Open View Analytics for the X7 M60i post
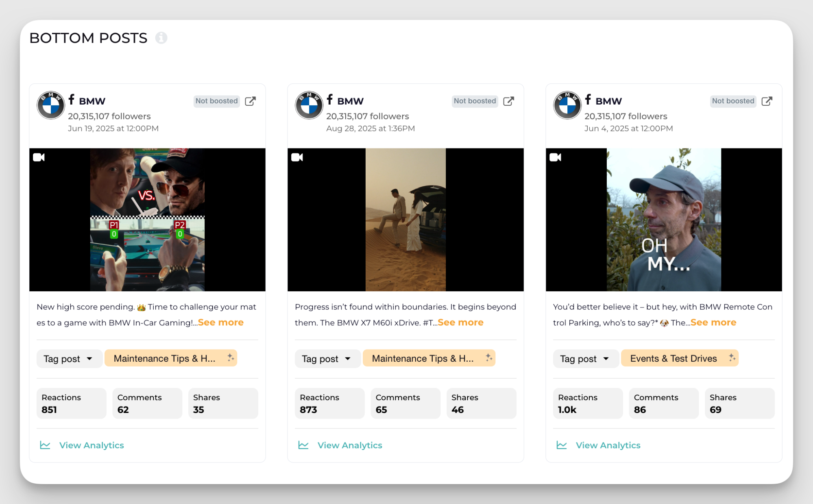 [x=349, y=445]
